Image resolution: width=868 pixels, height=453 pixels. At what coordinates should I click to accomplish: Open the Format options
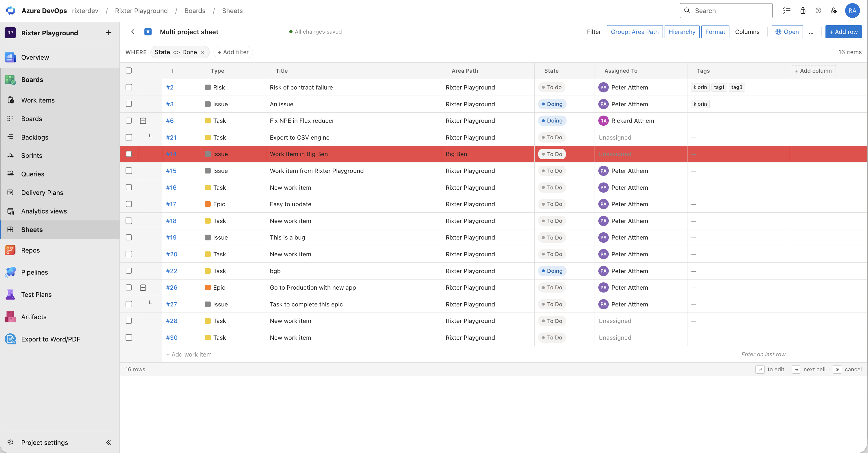715,32
